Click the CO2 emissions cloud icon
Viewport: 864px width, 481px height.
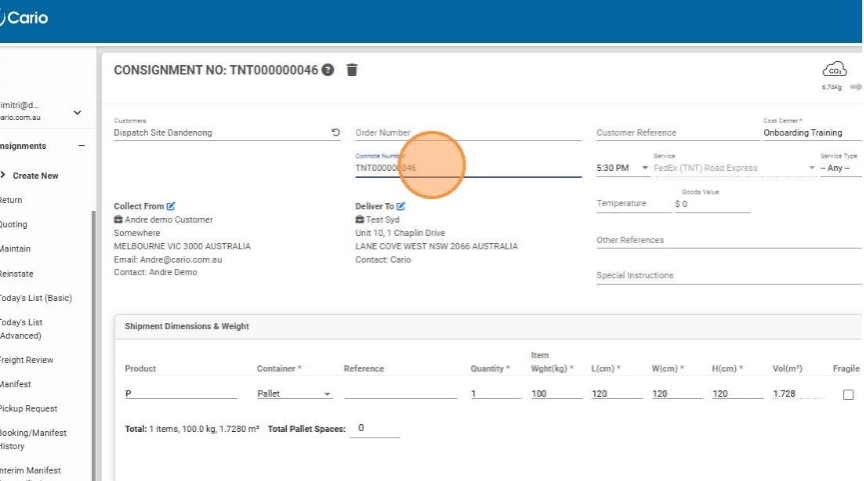pyautogui.click(x=833, y=69)
